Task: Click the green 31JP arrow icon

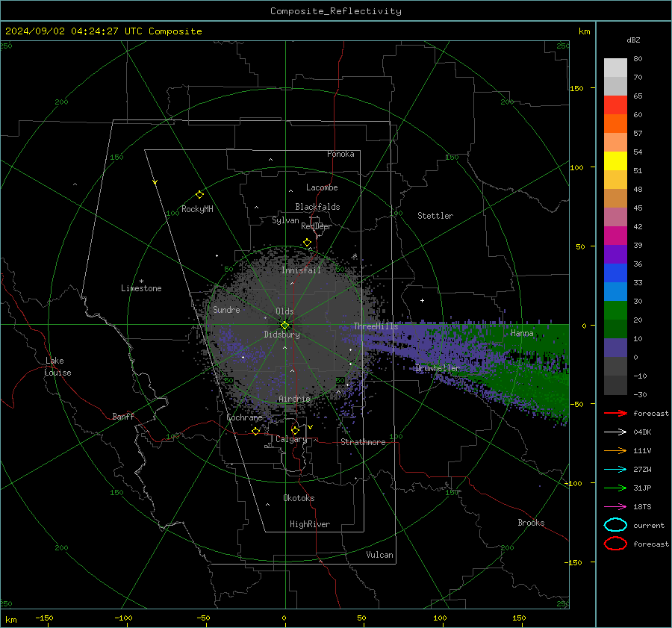Action: [x=615, y=488]
